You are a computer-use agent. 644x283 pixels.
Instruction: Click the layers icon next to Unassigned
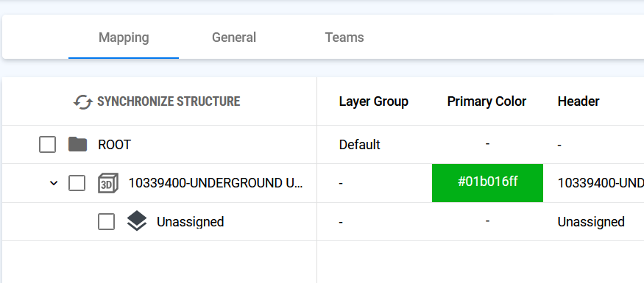(137, 221)
